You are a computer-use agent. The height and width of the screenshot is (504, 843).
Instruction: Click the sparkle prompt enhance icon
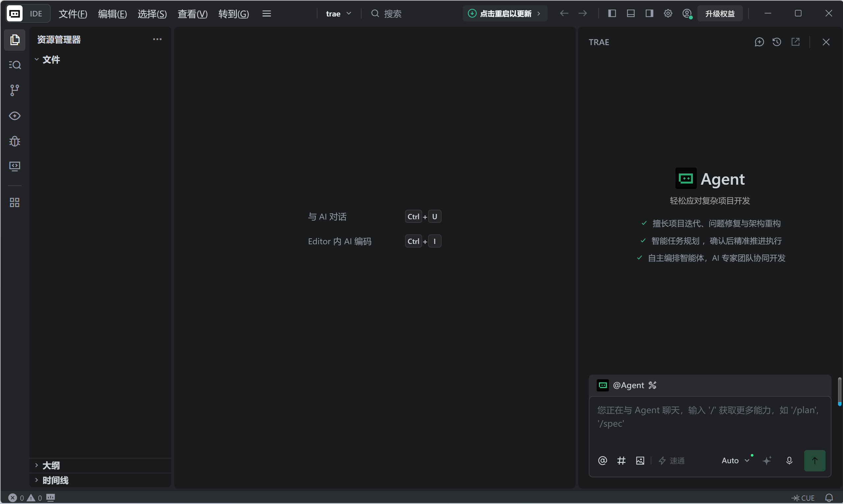767,461
